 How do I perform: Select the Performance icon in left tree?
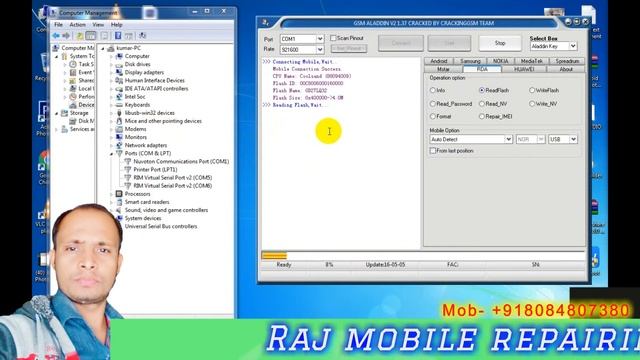(73, 97)
